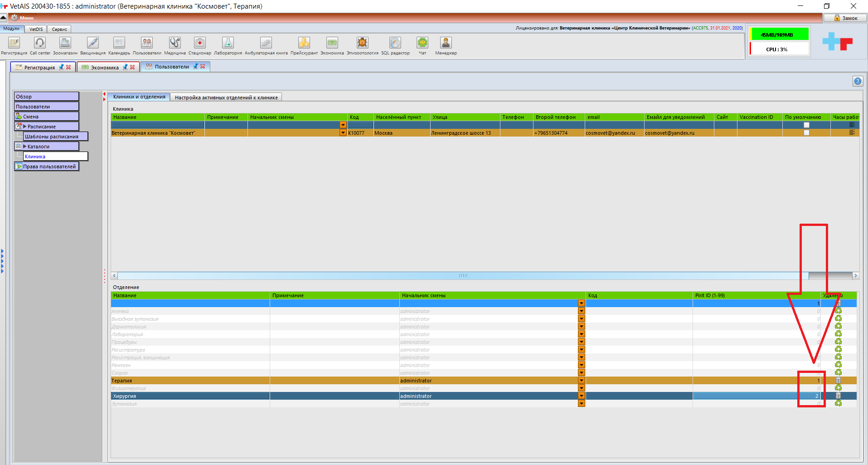
Task: Open the Регистрация module icon
Action: [x=14, y=43]
